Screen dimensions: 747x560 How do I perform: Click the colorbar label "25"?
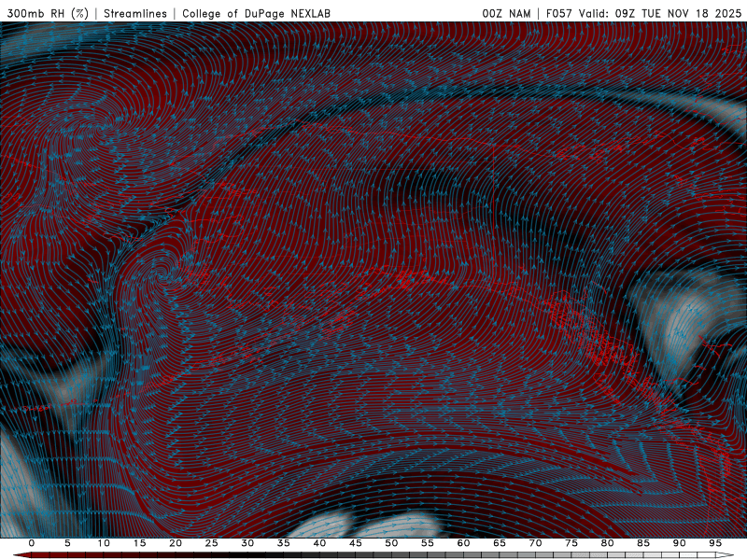coord(212,543)
